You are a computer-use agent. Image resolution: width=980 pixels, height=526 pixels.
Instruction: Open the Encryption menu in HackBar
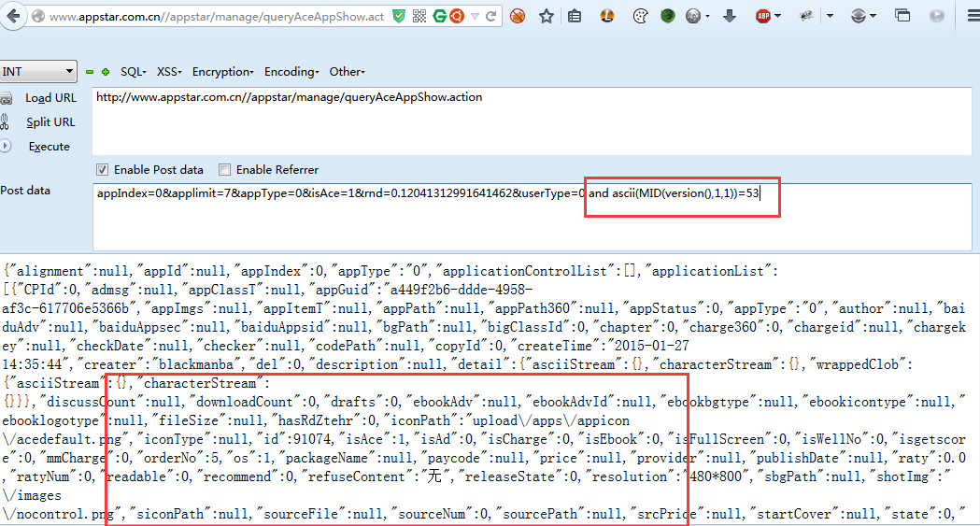222,72
